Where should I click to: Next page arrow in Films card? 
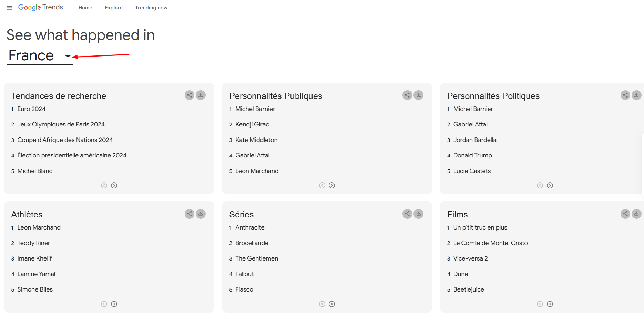550,304
